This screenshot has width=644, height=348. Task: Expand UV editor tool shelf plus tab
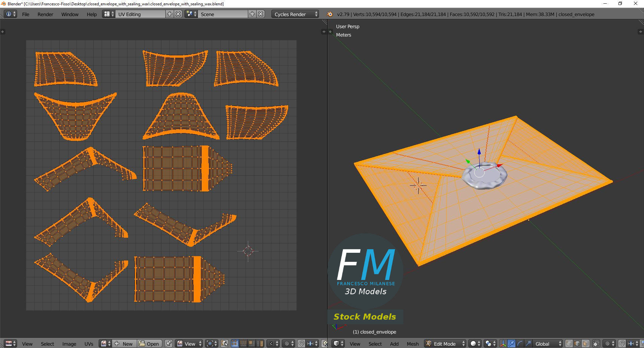point(2,32)
